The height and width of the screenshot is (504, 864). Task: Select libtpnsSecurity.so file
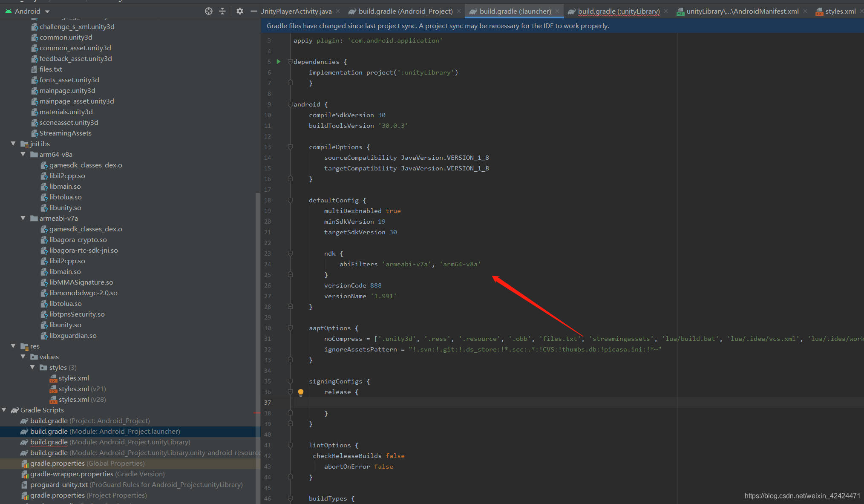[77, 314]
